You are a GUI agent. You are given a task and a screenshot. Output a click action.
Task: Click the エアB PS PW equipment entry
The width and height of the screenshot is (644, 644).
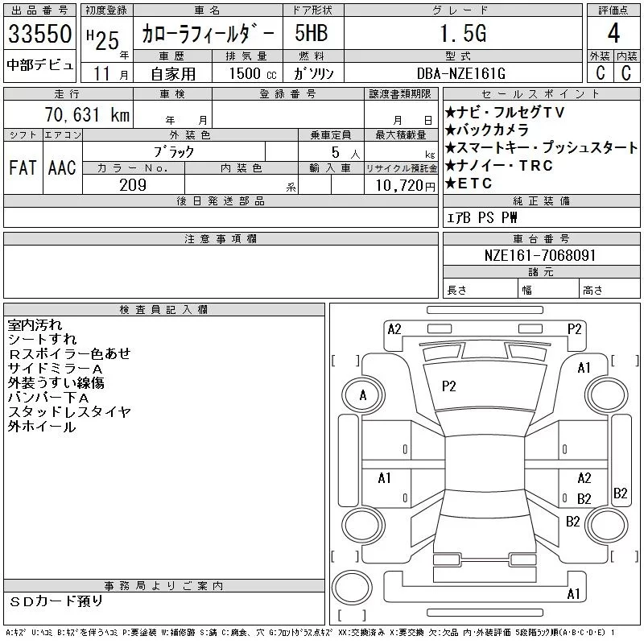point(482,217)
